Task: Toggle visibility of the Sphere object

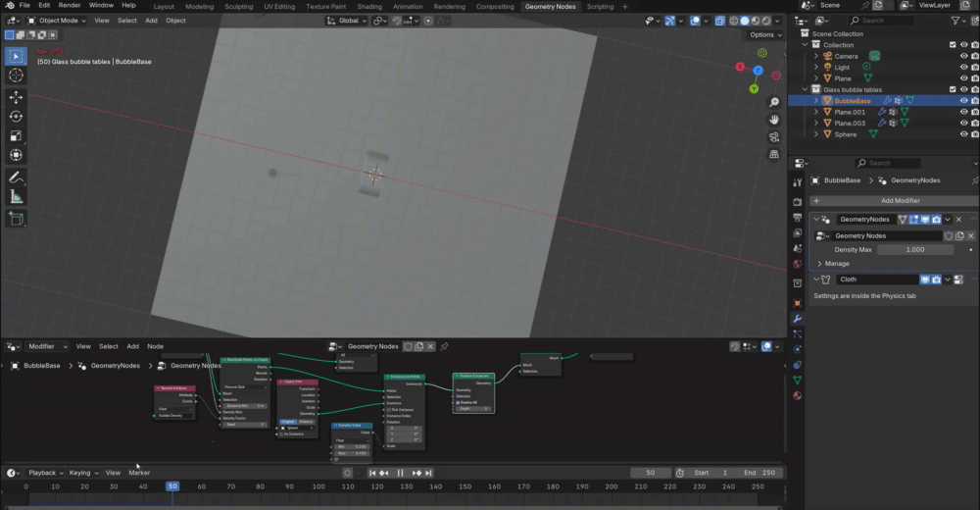Action: click(963, 134)
